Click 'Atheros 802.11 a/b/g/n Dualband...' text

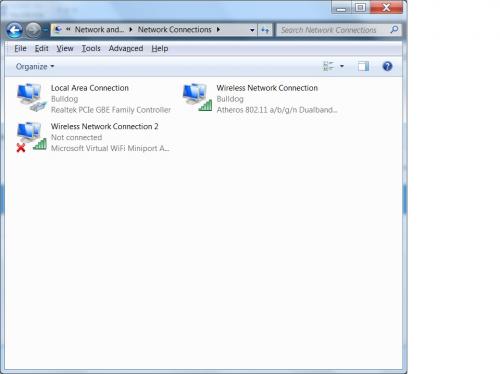coord(277,110)
